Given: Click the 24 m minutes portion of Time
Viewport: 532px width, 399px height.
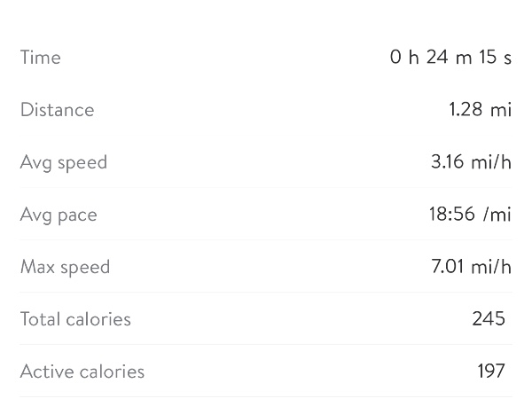Looking at the screenshot, I should point(447,58).
